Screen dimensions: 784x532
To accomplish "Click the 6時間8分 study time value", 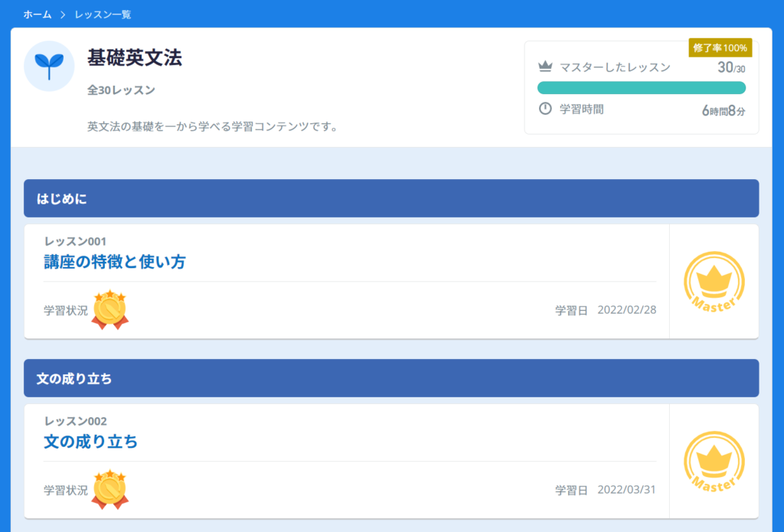I will tap(723, 110).
